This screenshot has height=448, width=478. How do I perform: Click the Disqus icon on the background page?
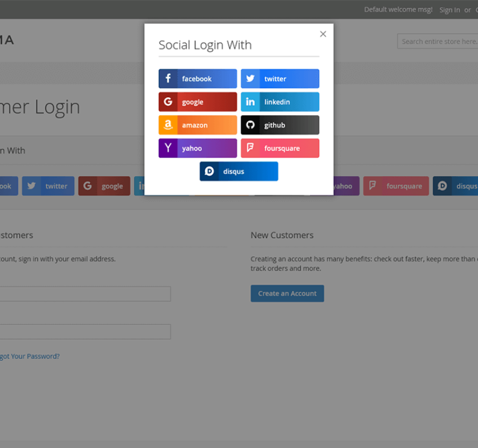(x=442, y=186)
